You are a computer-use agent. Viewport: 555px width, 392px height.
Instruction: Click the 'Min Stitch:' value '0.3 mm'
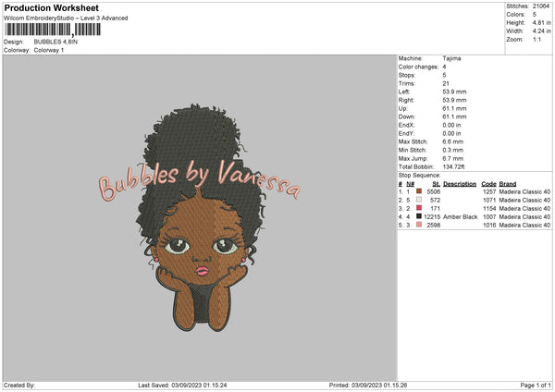tap(452, 150)
